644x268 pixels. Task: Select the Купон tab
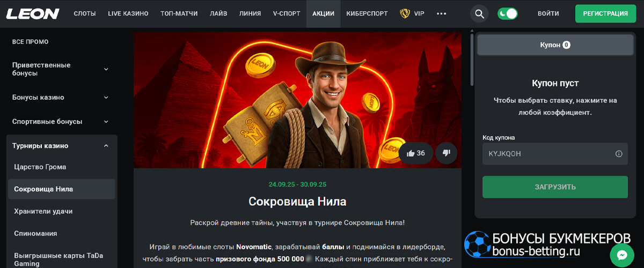click(555, 45)
